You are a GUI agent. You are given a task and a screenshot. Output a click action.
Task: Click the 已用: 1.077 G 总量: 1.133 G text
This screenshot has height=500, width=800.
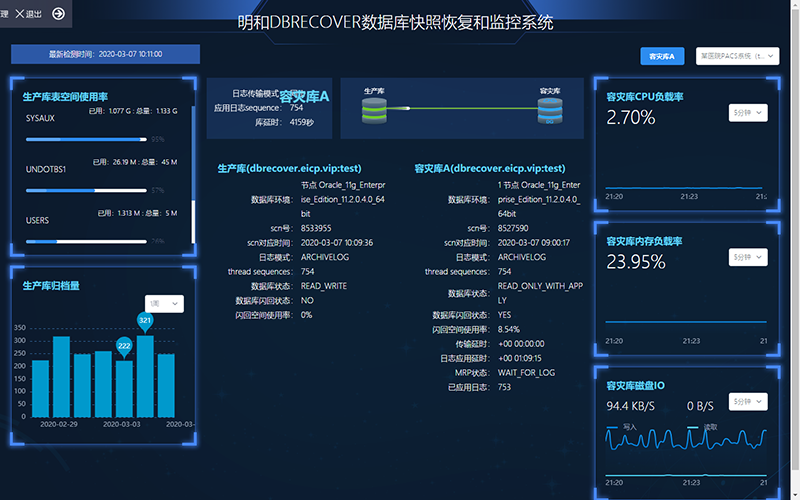(133, 111)
